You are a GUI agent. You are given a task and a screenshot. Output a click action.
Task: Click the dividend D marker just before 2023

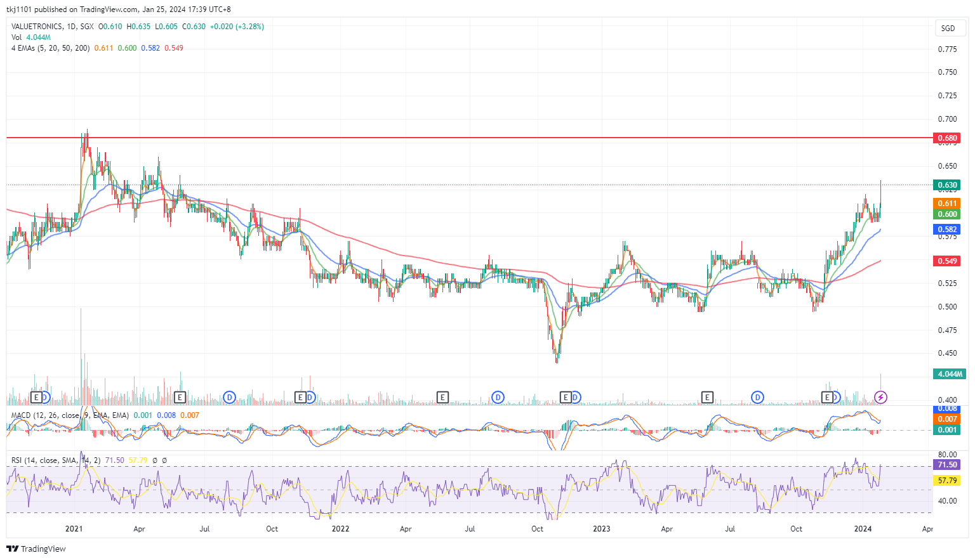tap(576, 398)
